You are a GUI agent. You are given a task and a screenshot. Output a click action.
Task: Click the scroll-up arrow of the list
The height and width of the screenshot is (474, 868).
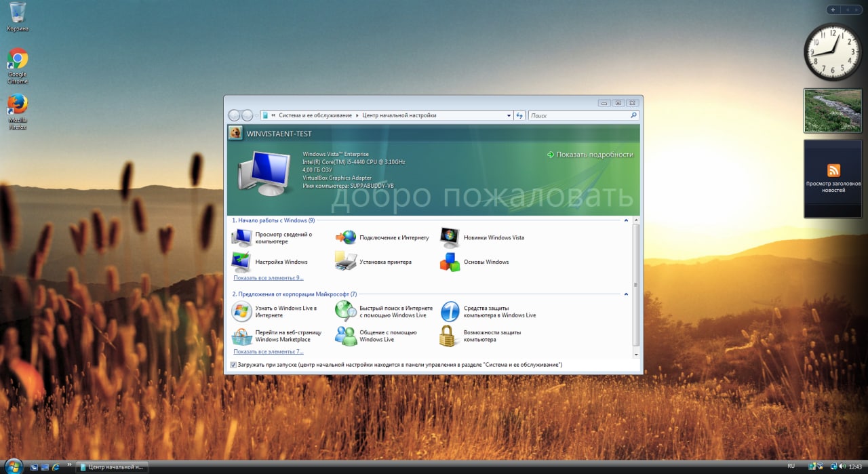tap(635, 220)
